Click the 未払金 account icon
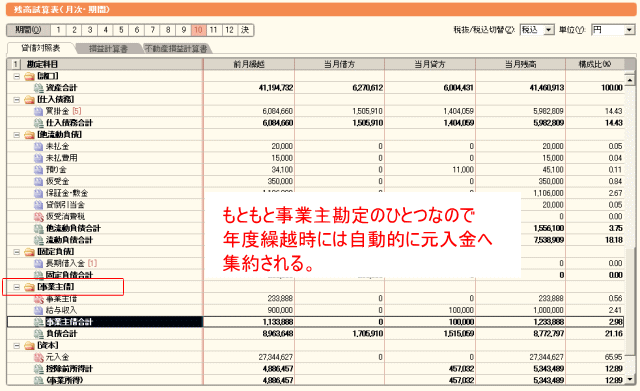 click(x=39, y=147)
